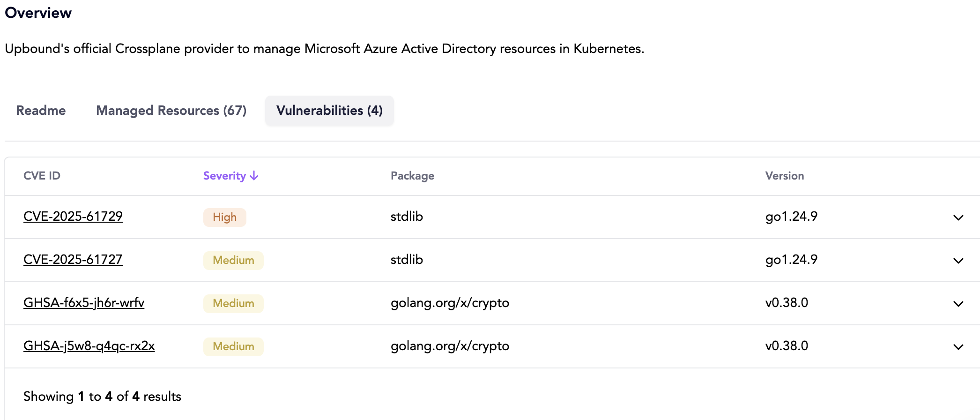This screenshot has height=420, width=980.
Task: Click the Version column header
Action: click(784, 176)
